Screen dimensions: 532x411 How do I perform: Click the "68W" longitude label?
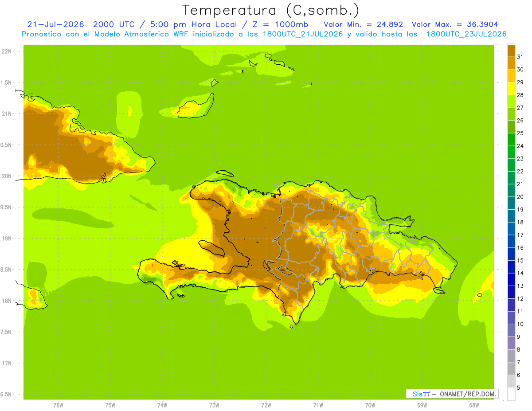tap(474, 405)
